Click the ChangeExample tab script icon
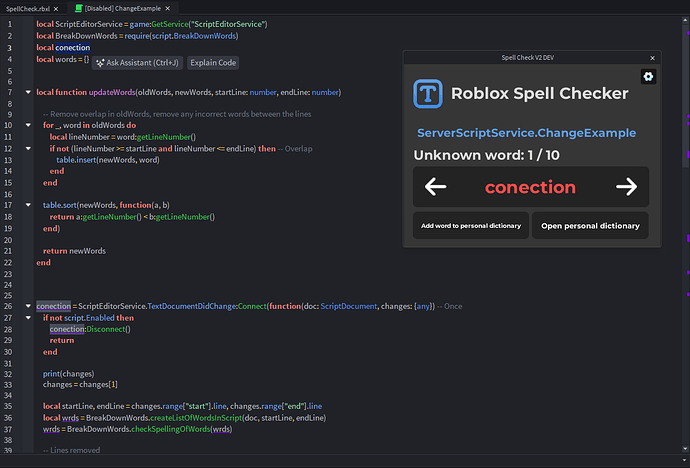The width and height of the screenshot is (690, 468). pos(78,8)
